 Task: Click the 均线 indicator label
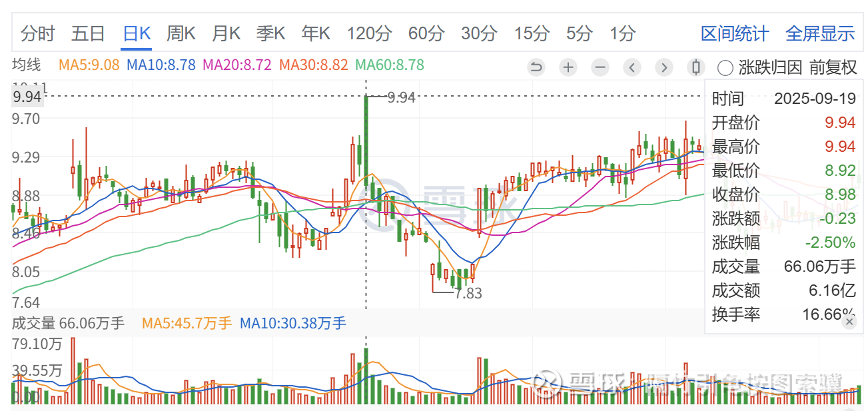click(27, 65)
